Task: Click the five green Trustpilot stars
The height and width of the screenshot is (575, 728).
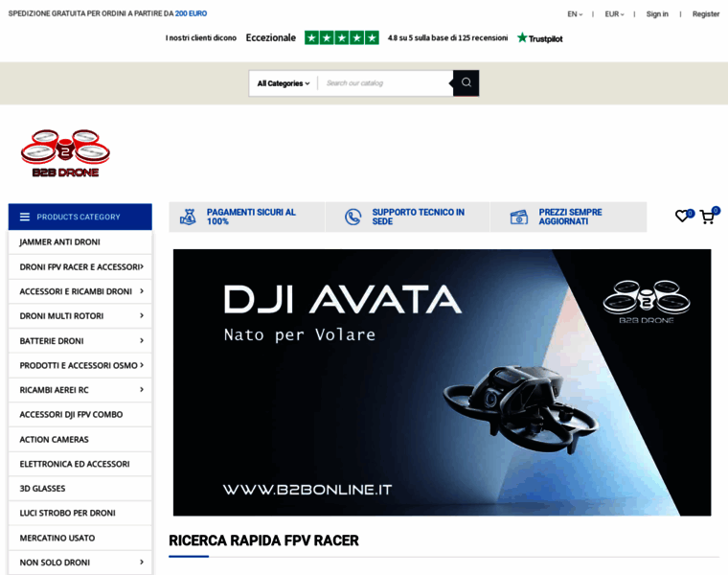Action: 342,37
